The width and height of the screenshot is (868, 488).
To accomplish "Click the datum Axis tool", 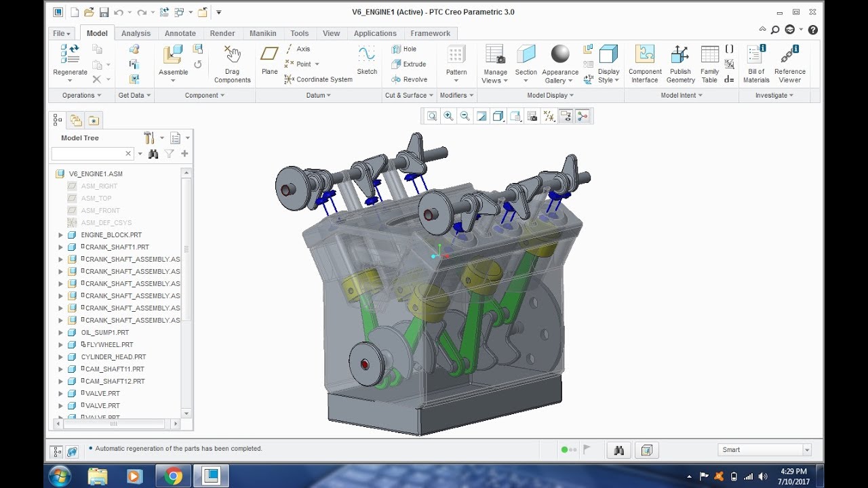I will coord(297,49).
